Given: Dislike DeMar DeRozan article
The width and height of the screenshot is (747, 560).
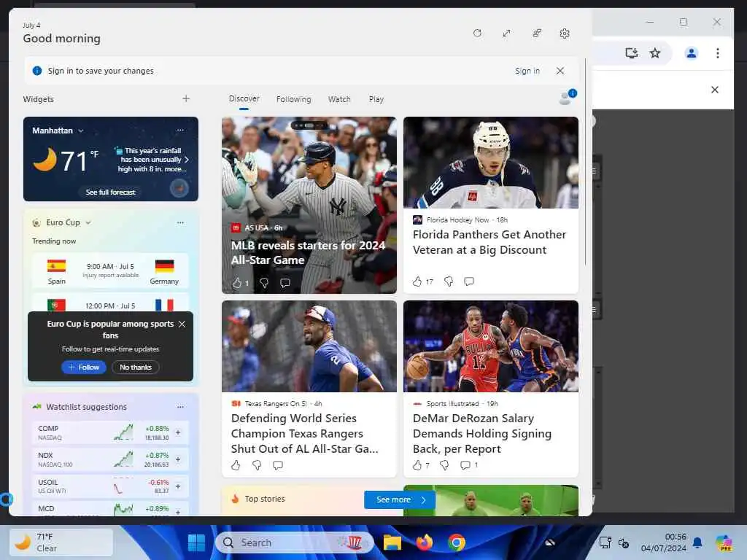Looking at the screenshot, I should click(x=444, y=465).
